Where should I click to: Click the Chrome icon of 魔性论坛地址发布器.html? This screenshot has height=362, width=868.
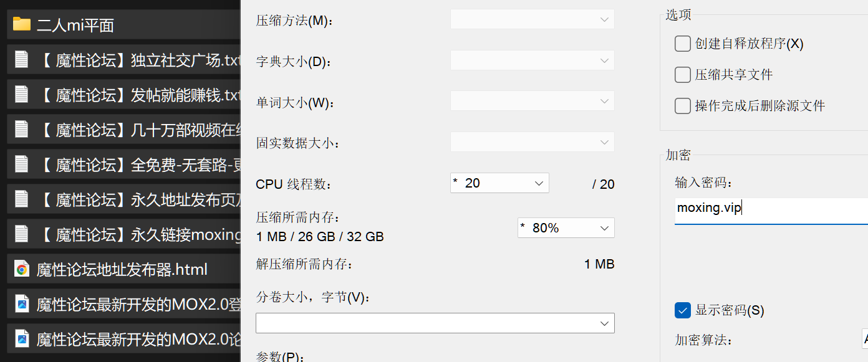(22, 269)
